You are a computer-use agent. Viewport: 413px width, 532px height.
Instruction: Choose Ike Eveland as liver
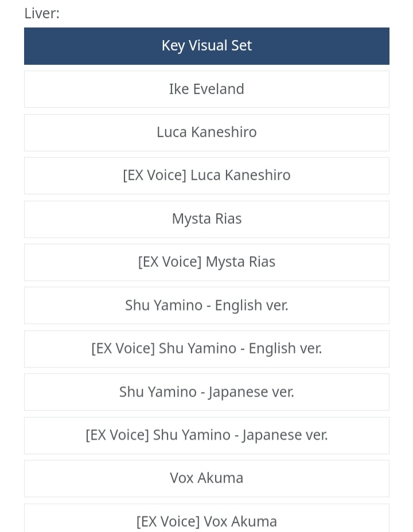click(x=206, y=89)
